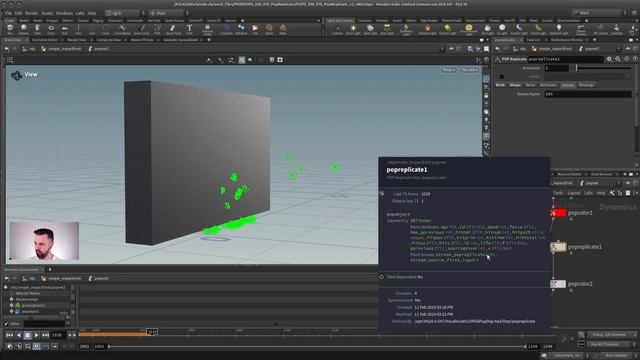Click the popreplicate1 node in network
Screen dimensions: 640x360
tap(558, 247)
